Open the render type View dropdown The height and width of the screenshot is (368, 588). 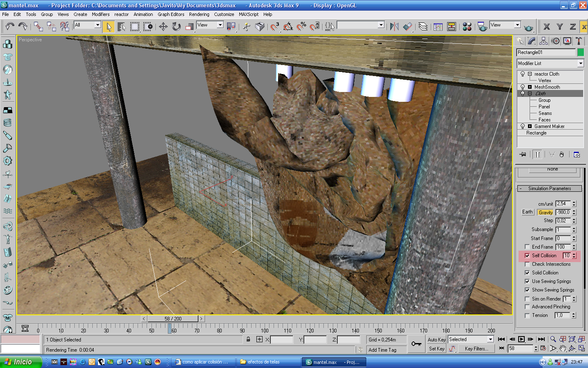coord(505,25)
